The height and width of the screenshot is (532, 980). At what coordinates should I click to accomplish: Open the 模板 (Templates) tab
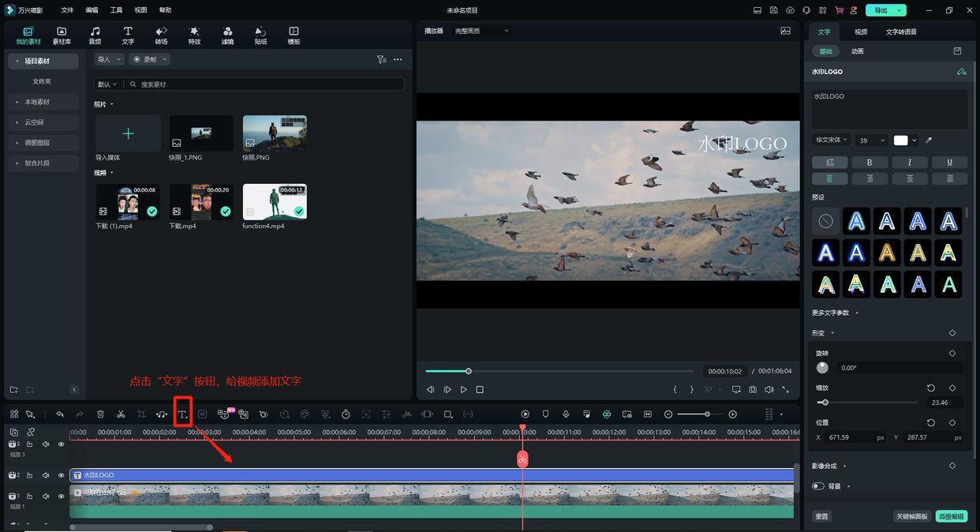(x=294, y=36)
